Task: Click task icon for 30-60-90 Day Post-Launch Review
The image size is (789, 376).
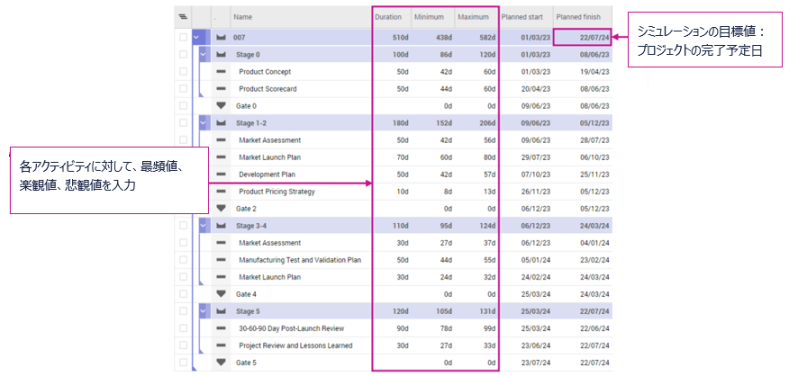Action: 221,328
